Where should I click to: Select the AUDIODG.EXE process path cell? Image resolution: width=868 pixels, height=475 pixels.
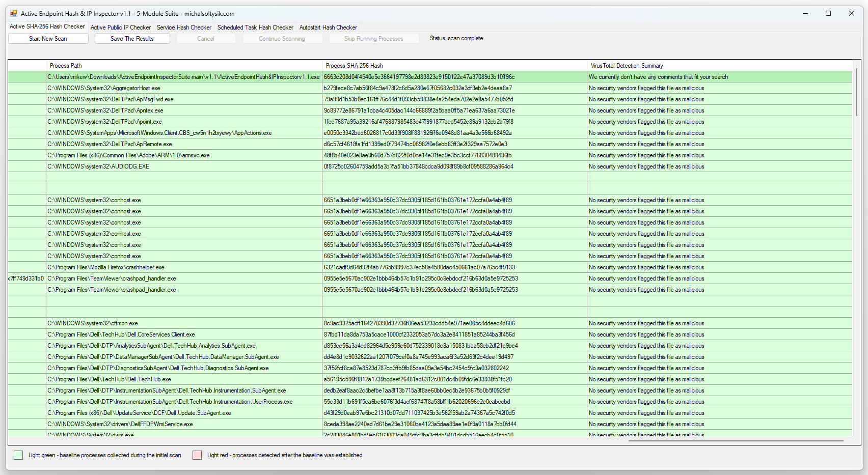click(98, 166)
